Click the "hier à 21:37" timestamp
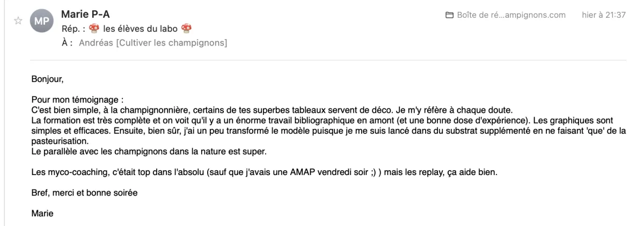This screenshot has width=644, height=226. (x=604, y=14)
